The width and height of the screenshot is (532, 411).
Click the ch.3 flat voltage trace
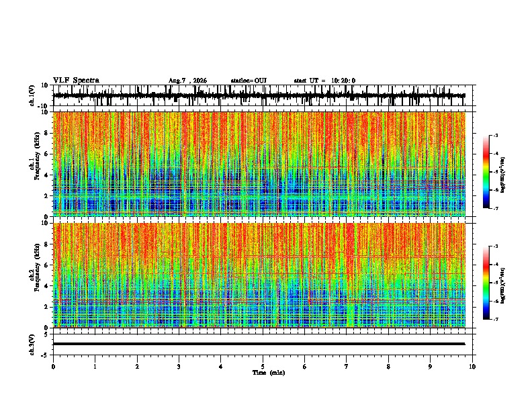[259, 344]
